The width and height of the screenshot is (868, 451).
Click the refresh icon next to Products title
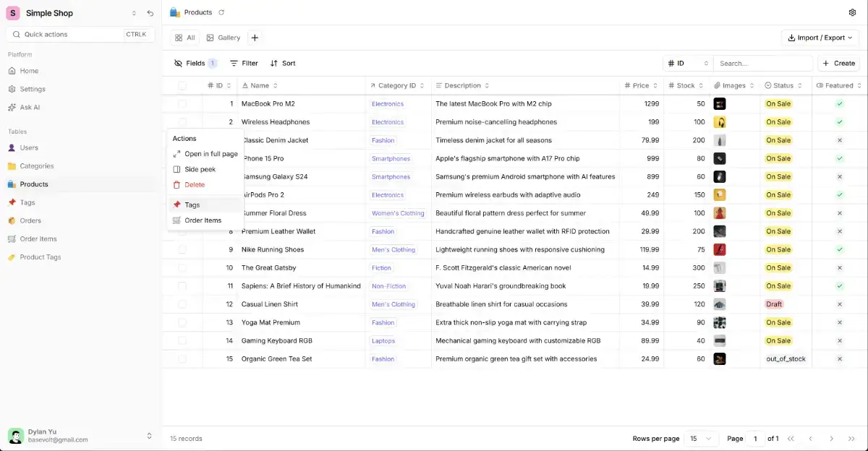pyautogui.click(x=221, y=12)
